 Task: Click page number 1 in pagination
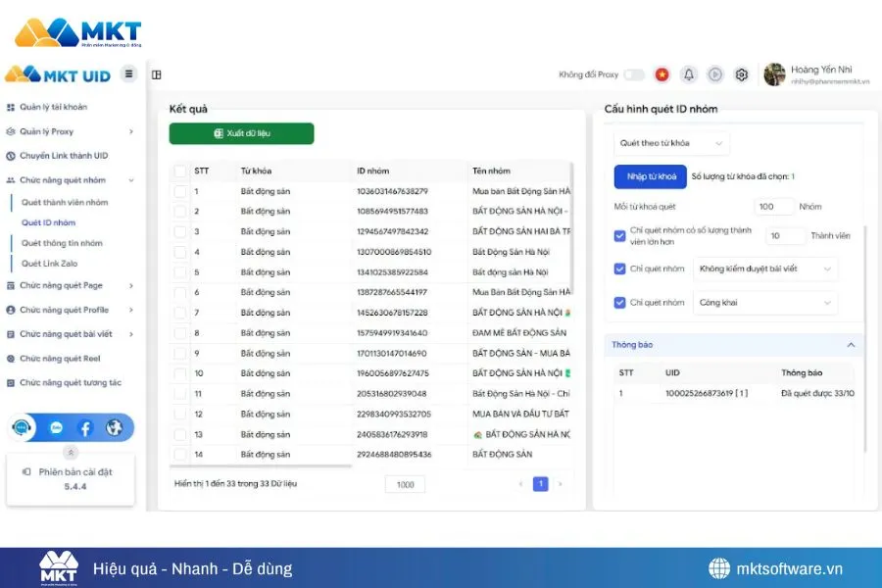click(540, 483)
